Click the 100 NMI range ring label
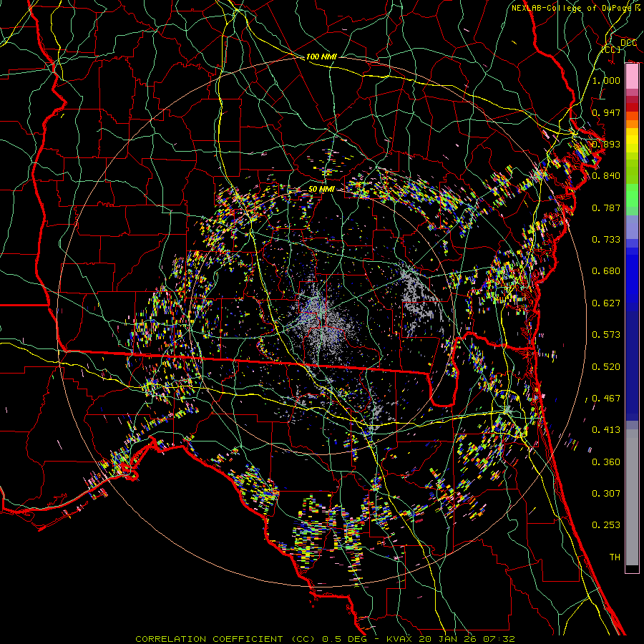Image resolution: width=644 pixels, height=644 pixels. pyautogui.click(x=322, y=56)
